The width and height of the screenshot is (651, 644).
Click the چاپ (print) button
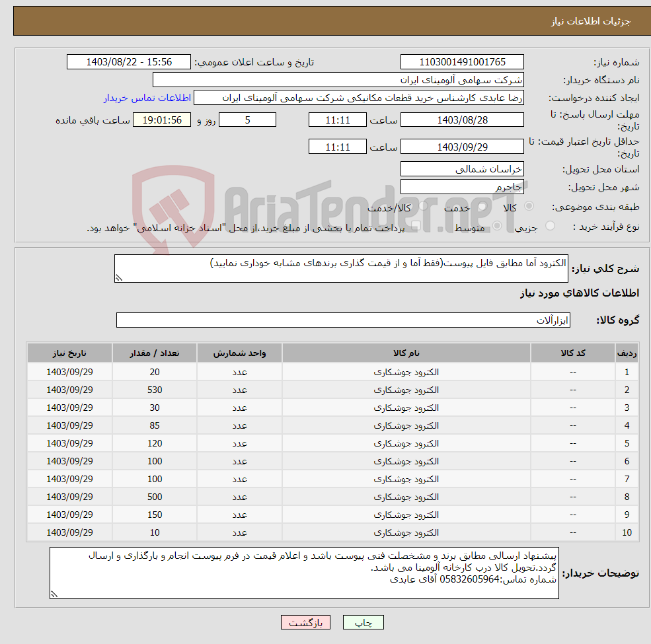[x=363, y=622]
